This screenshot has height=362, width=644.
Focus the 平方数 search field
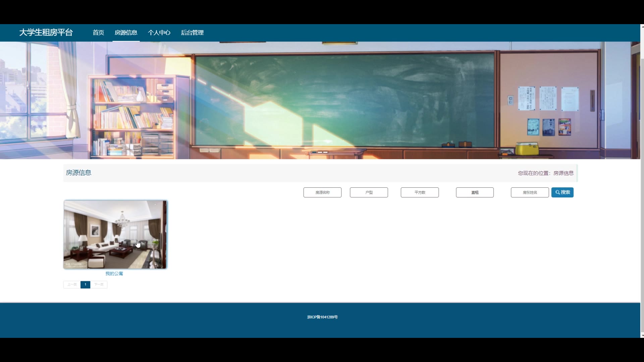[420, 192]
